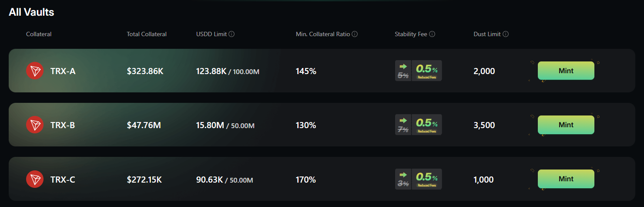The height and width of the screenshot is (207, 644).
Task: Select the TRX-B vault name
Action: (x=63, y=125)
